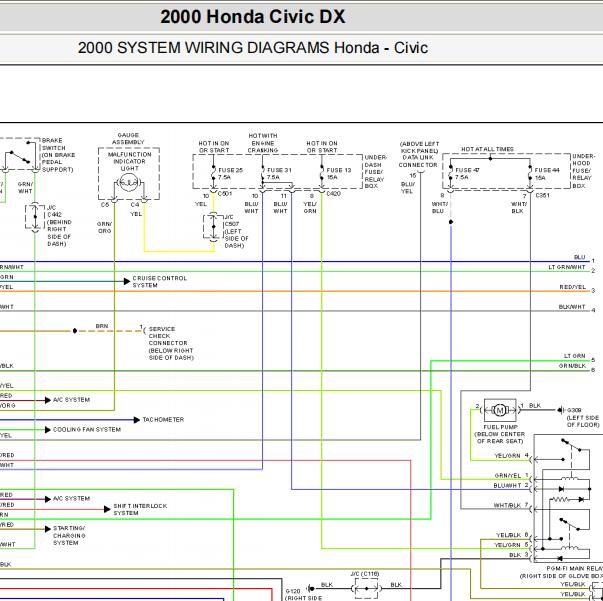
Task: Click 'HOT IN ON OR START' above Fuse 13
Action: [x=322, y=147]
